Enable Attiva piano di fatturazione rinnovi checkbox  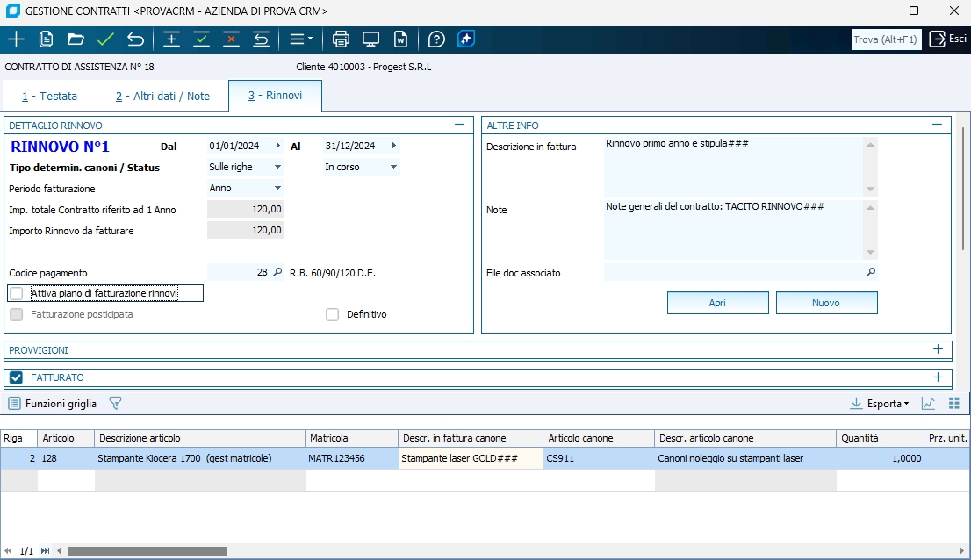point(17,293)
